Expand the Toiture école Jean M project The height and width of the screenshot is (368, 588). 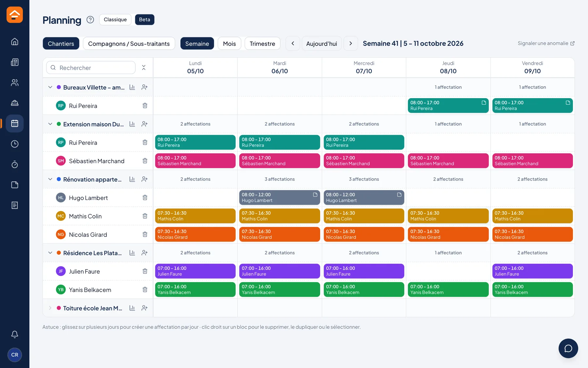[x=50, y=308]
